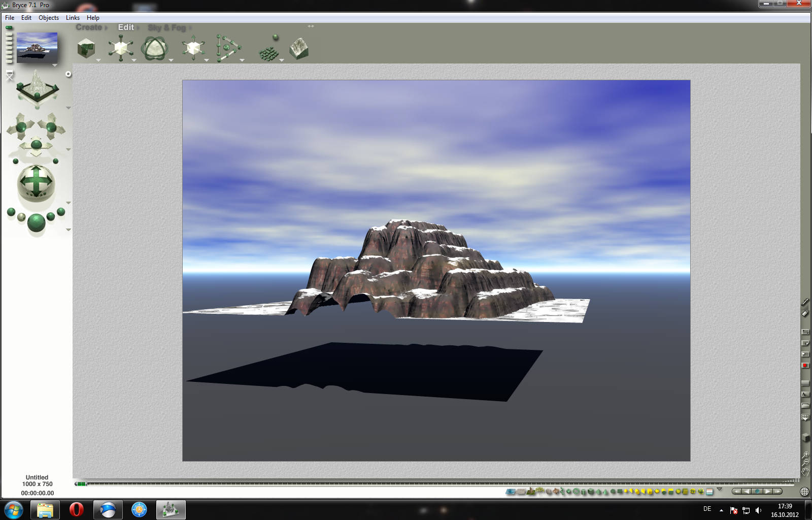Open Opera from the Windows taskbar
Image resolution: width=812 pixels, height=520 pixels.
[76, 509]
